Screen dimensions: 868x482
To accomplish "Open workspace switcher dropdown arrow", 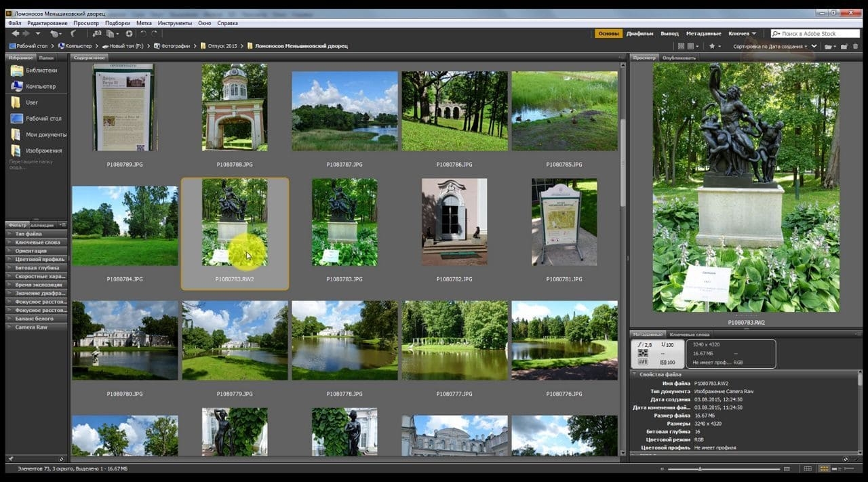I will tap(754, 33).
